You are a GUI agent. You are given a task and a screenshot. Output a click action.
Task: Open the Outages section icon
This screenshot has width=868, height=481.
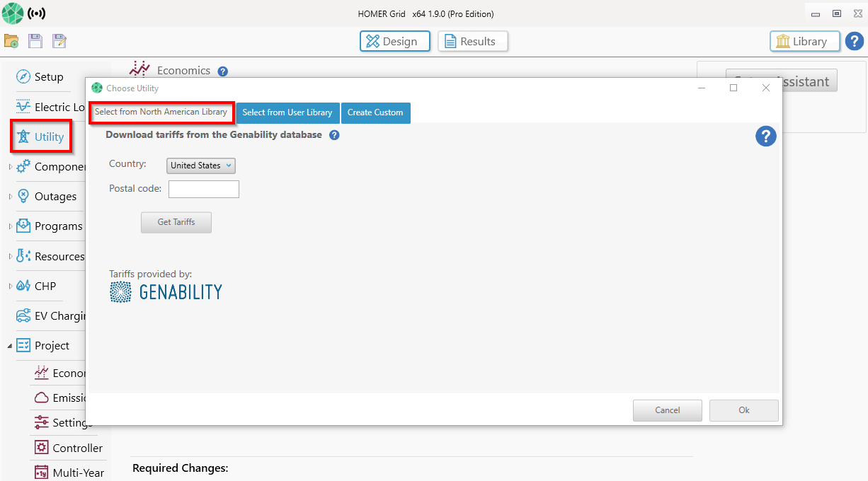click(x=23, y=197)
